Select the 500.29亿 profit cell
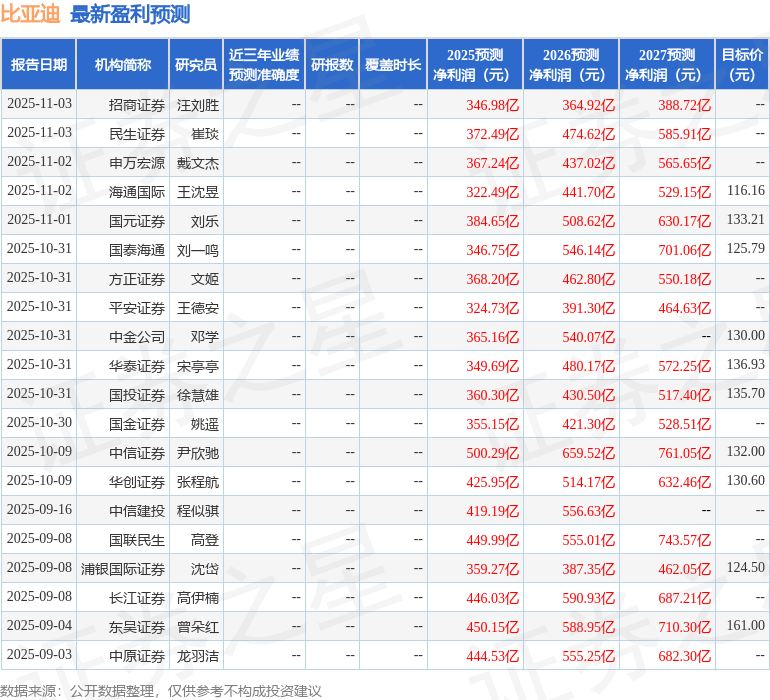770x700 pixels. (493, 452)
